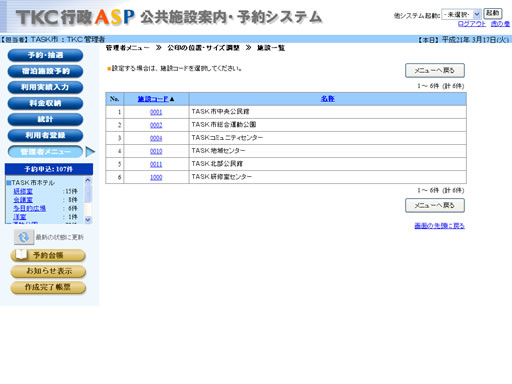This screenshot has height=384, width=512.
Task: Open the 予約台帳 book button
Action: (48, 255)
